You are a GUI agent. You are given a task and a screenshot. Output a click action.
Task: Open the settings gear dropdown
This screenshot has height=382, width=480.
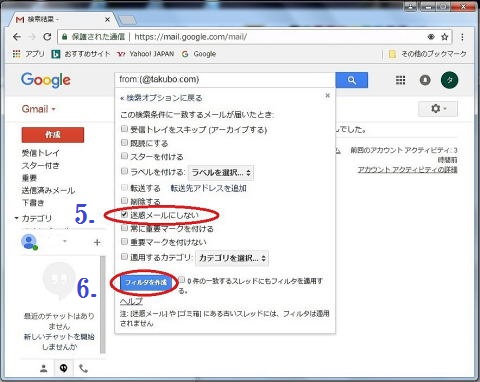point(438,109)
